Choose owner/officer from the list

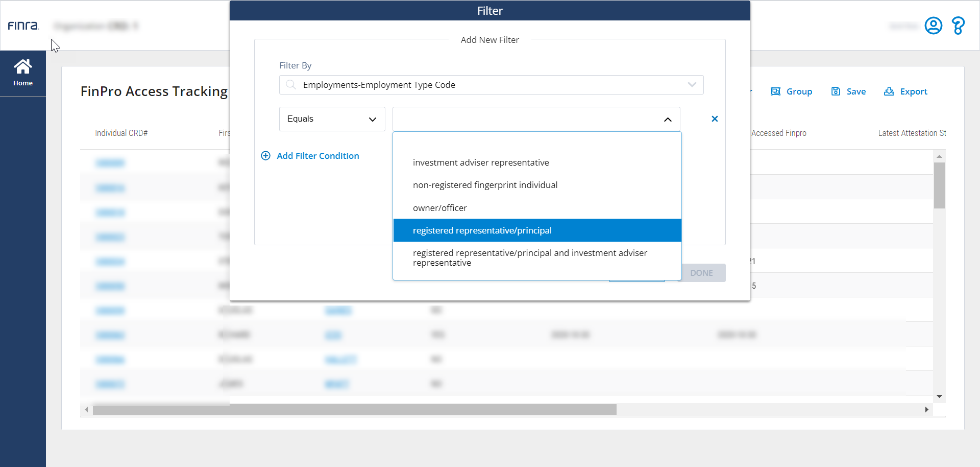pyautogui.click(x=439, y=208)
